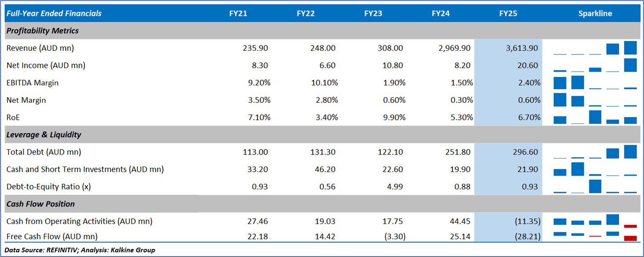Select the Sparkline column header
644x257 pixels.
pos(595,13)
